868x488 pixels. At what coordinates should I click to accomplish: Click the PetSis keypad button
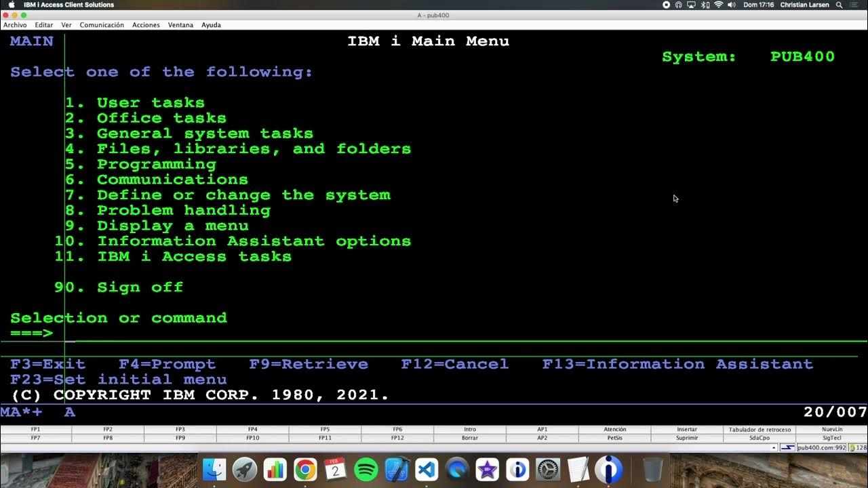(615, 438)
